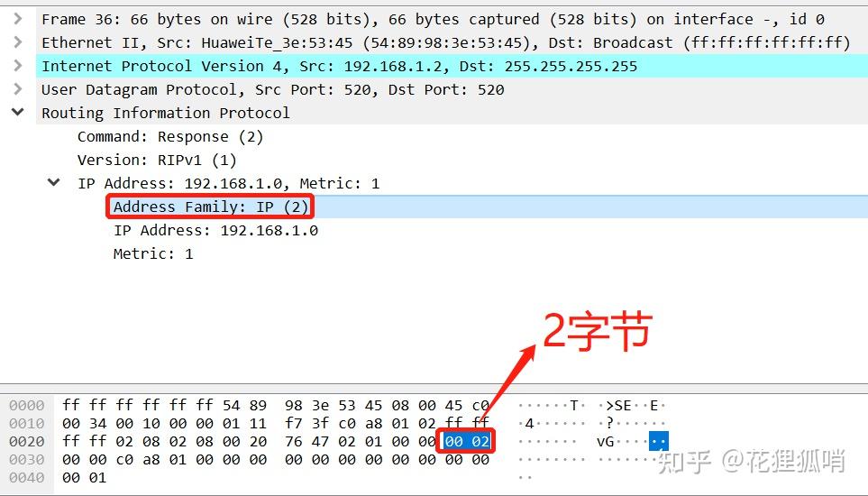
Task: Expand the Ethernet II row
Action: 18,42
